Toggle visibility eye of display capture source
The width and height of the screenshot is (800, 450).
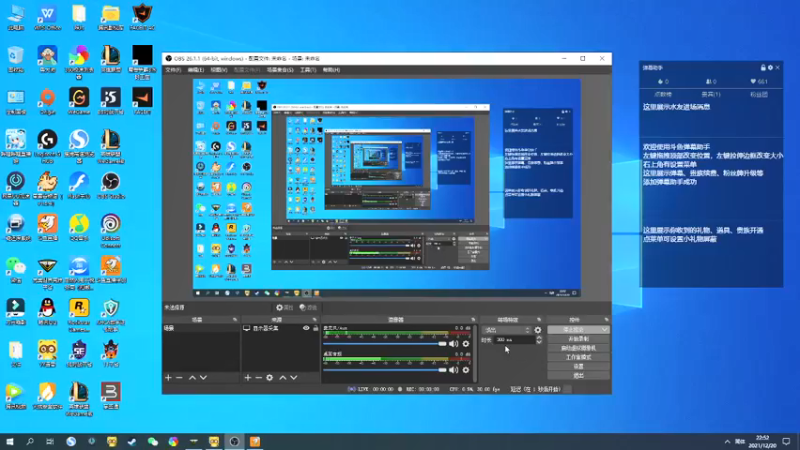coord(306,328)
